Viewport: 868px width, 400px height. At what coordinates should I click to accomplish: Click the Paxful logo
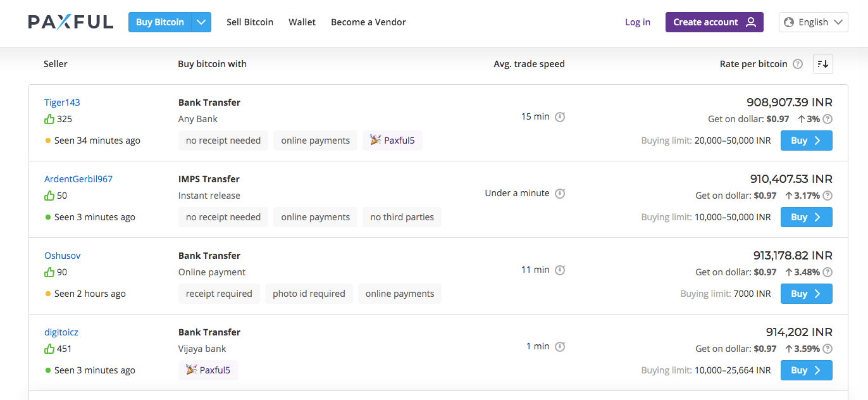coord(71,22)
